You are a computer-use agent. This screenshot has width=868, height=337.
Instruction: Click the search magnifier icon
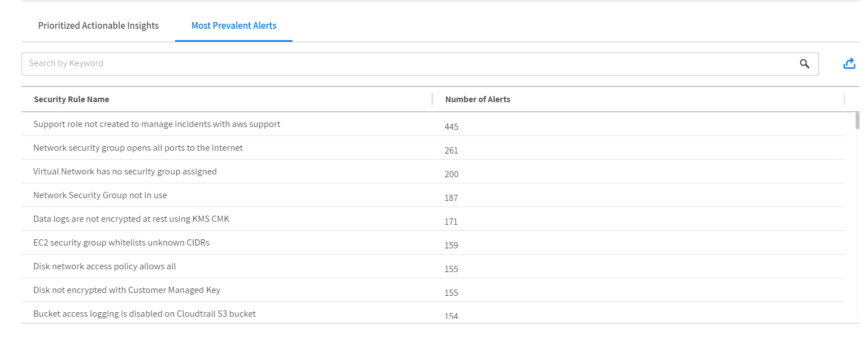click(804, 64)
